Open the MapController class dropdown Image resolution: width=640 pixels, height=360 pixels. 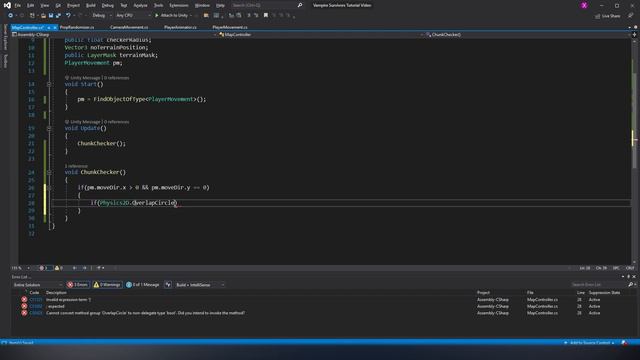(x=320, y=35)
